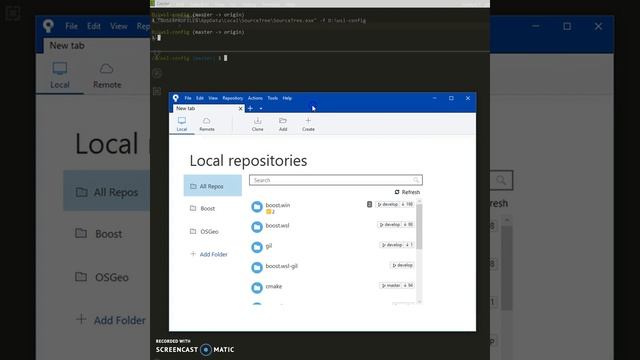Open File menu in front Sourcetree window
Viewport: 640px width, 360px height.
pos(188,98)
